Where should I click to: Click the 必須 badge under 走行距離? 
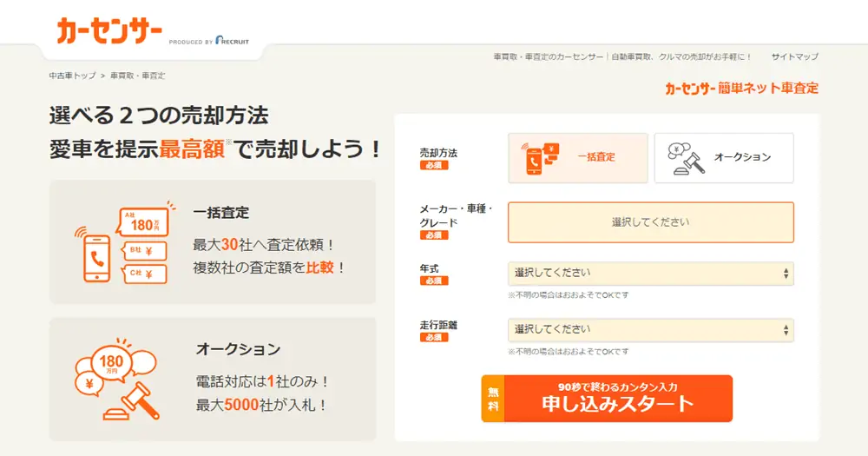point(434,337)
